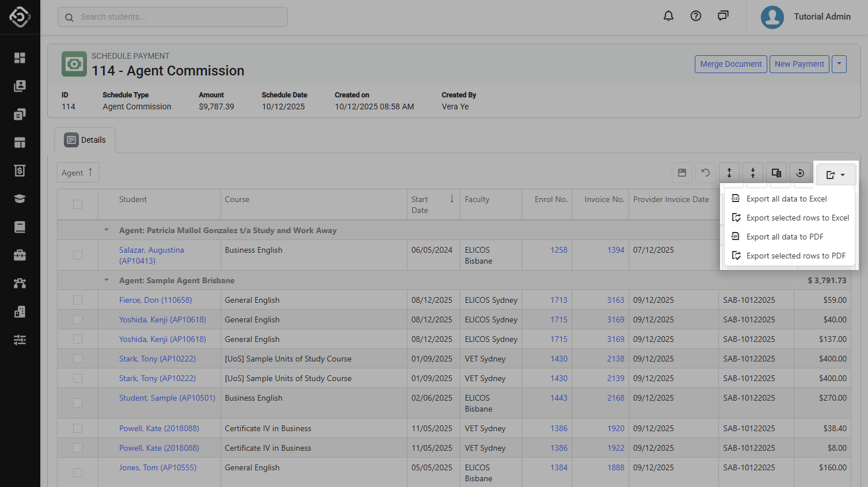Tick the checkbox for Fierce, Don row
Viewport: 868px width, 487px height.
pos(78,300)
